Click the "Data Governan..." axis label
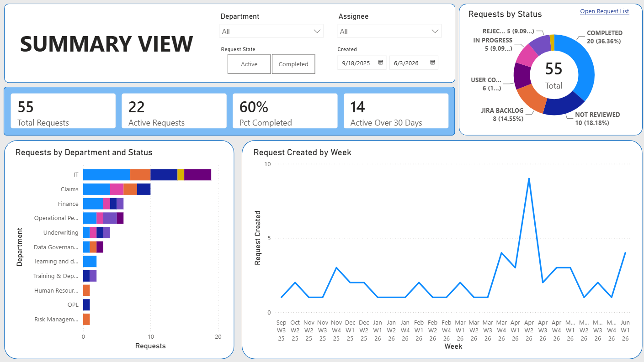Viewport: 644px width, 362px height. pyautogui.click(x=56, y=247)
